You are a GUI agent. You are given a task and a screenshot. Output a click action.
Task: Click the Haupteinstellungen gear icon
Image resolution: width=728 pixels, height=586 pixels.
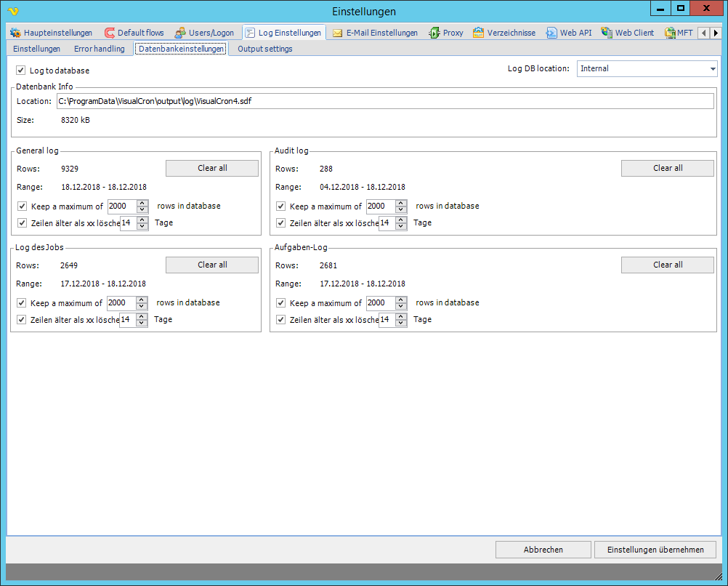coord(16,33)
